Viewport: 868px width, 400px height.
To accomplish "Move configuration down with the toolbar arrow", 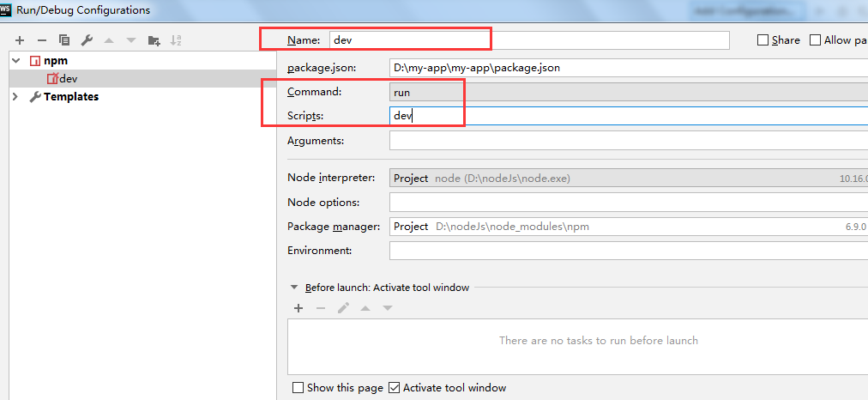I will point(131,39).
